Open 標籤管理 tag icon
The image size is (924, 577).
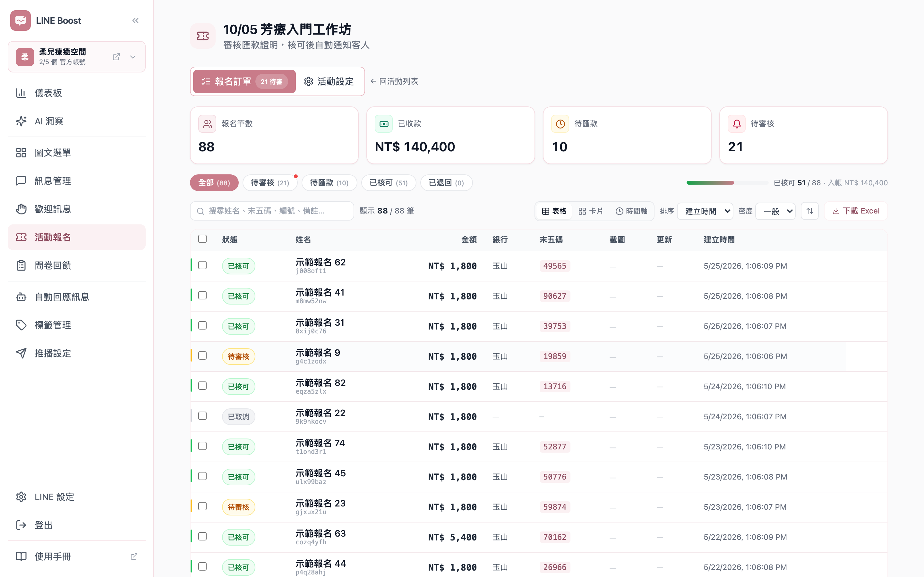click(21, 325)
